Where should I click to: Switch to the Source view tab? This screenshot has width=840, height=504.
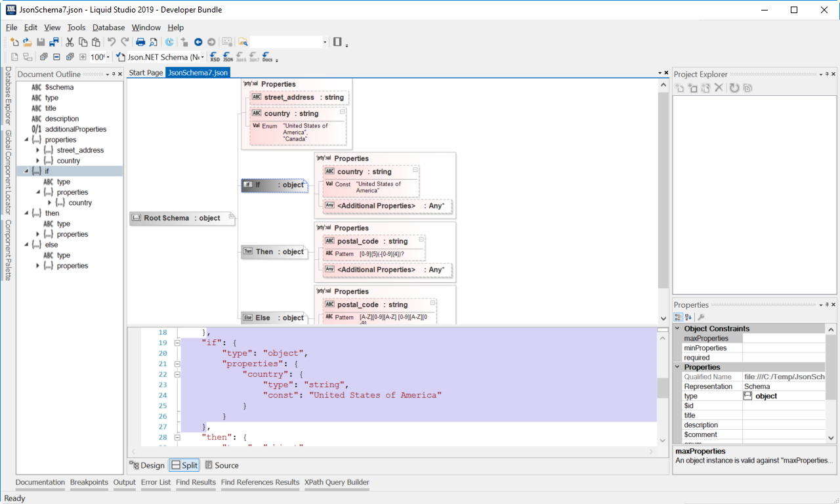point(222,465)
